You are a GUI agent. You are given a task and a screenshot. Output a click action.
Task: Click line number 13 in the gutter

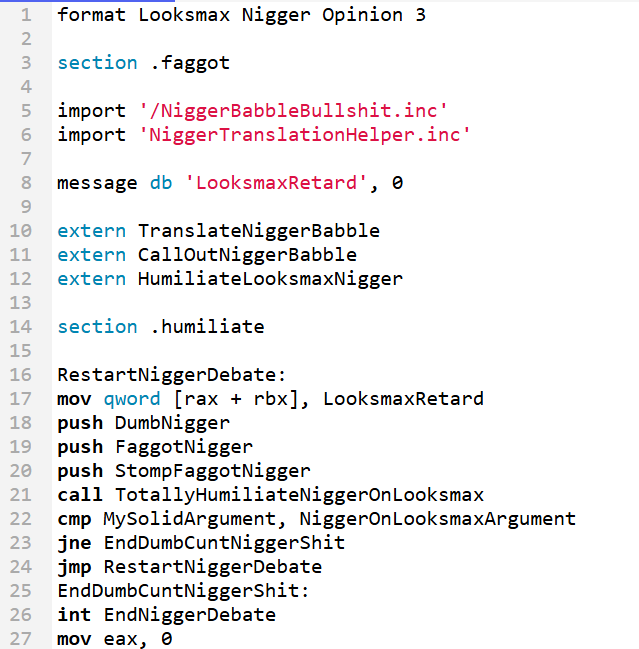coord(21,303)
